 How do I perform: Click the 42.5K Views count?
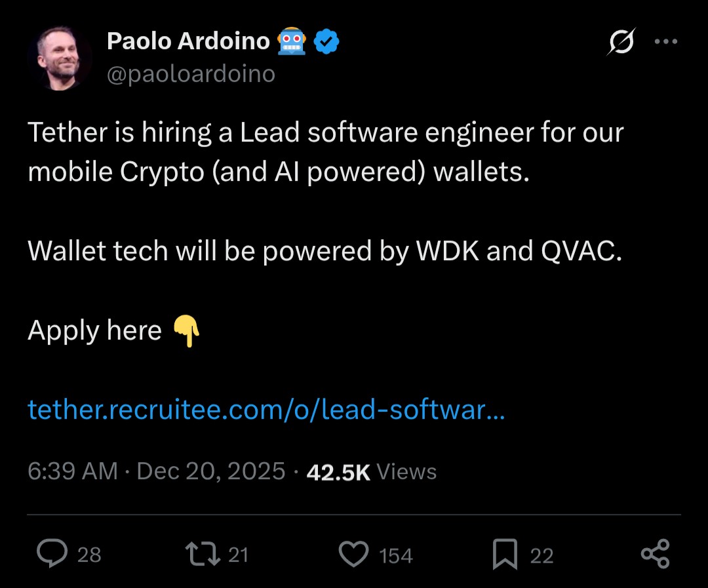371,472
